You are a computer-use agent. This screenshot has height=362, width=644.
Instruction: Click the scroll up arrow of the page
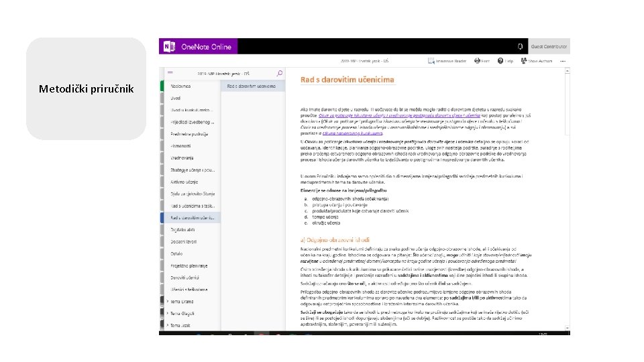tap(568, 71)
